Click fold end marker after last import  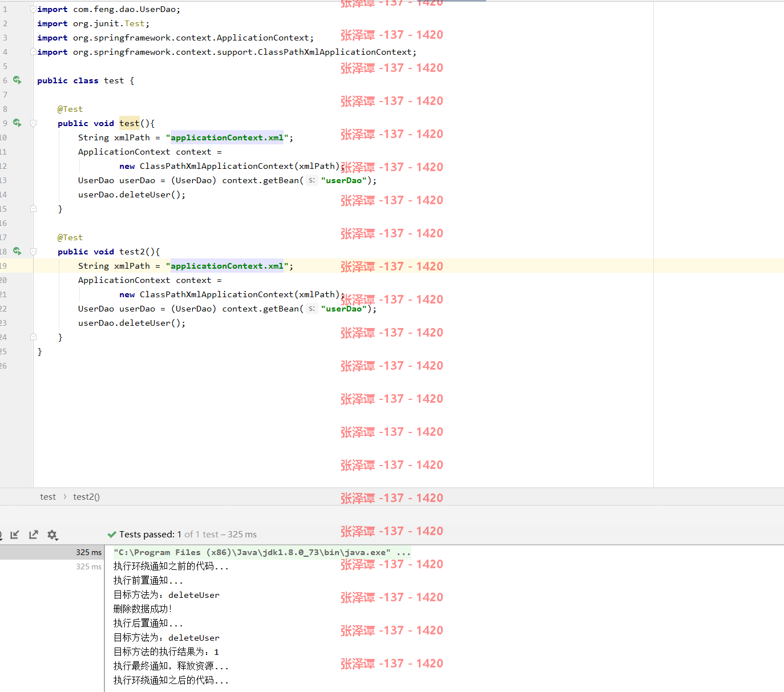[33, 52]
